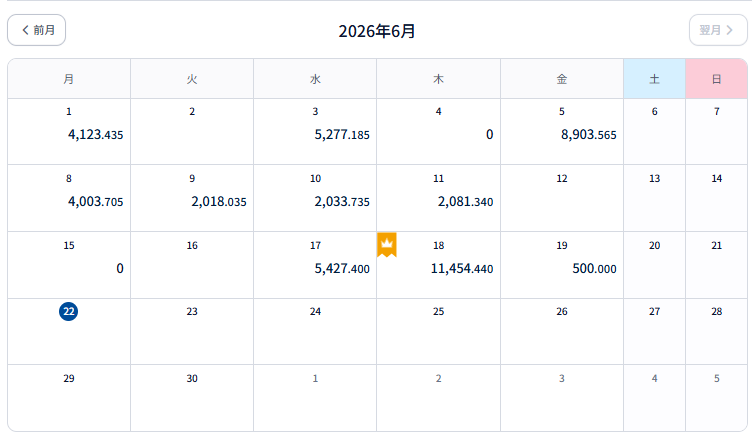Open June 19 entry 500.000
This screenshot has height=438, width=752.
[562, 265]
